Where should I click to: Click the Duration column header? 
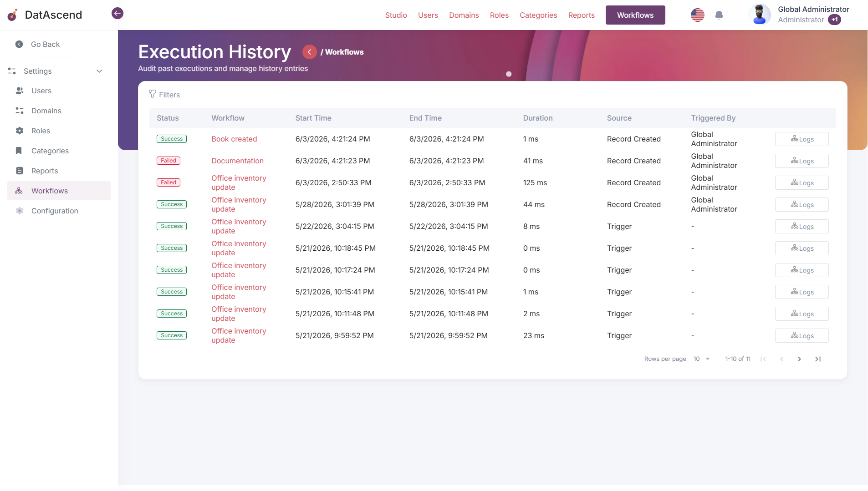coord(538,118)
